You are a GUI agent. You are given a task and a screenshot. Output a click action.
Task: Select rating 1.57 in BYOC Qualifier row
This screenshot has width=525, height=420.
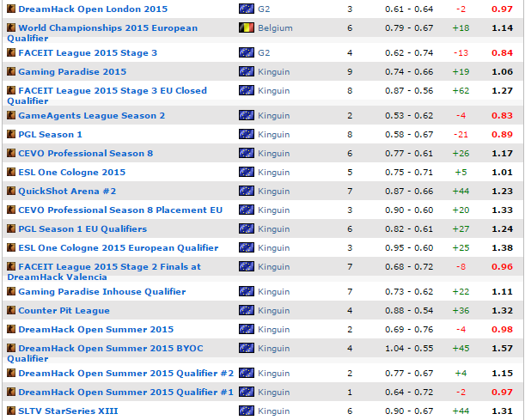coord(503,349)
